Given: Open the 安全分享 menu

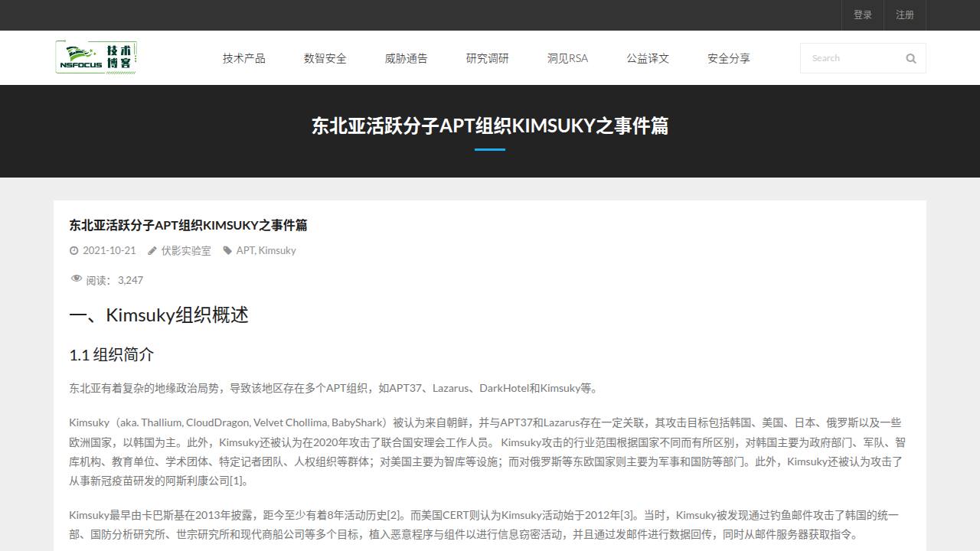Looking at the screenshot, I should pyautogui.click(x=729, y=58).
